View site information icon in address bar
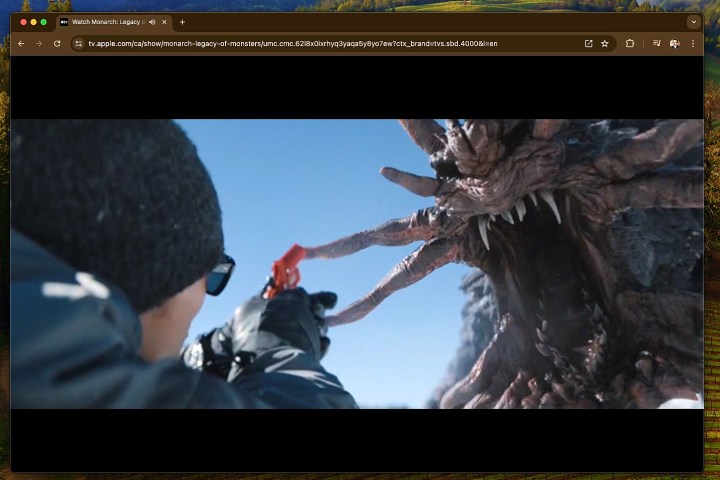Viewport: 720px width, 480px height. tap(78, 44)
